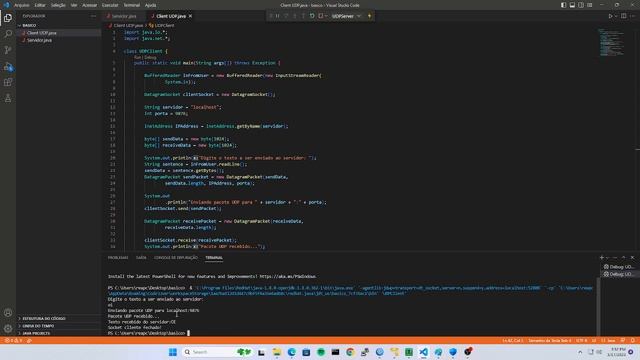Switch to the Problemas panel tab
Image resolution: width=640 pixels, height=360 pixels.
(x=118, y=258)
